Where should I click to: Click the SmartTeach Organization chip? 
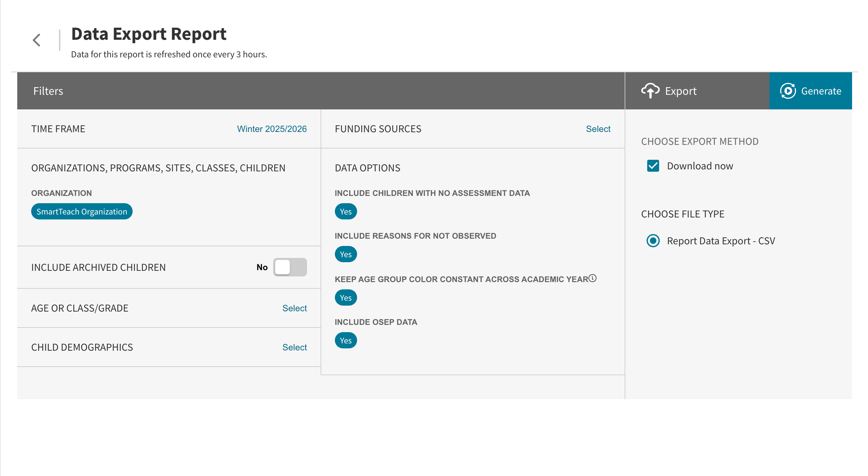[x=82, y=211]
